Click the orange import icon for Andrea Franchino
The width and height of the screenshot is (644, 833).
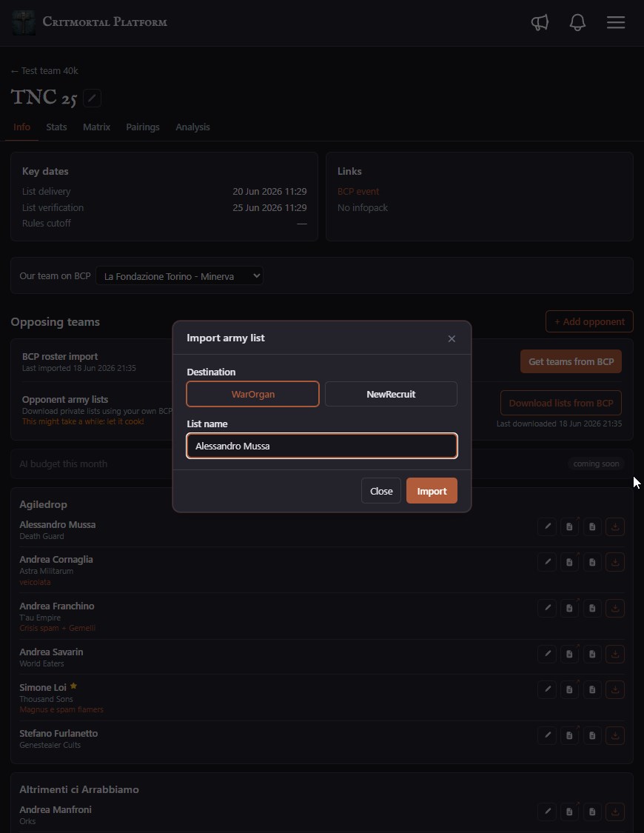point(615,608)
